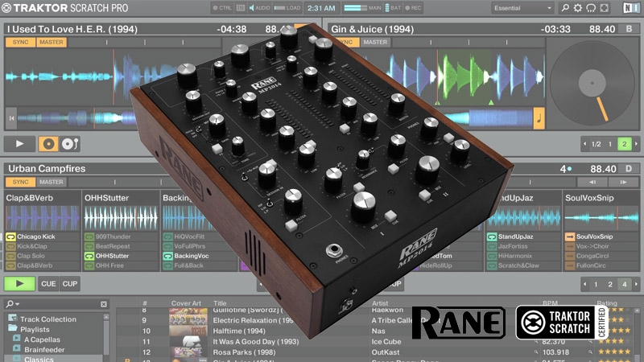Viewport: 644px width, 362px height.
Task: Switch to fullscreen using the header icon
Action: pyautogui.click(x=605, y=8)
